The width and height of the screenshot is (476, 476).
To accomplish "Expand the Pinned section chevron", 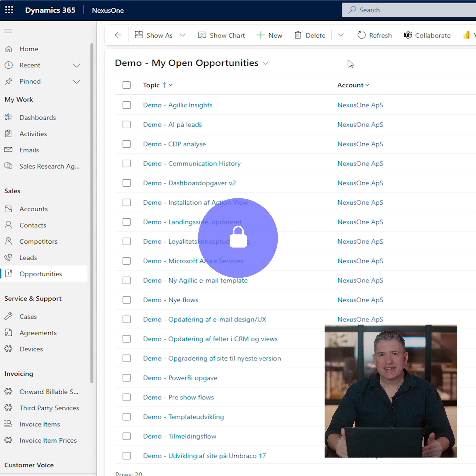I will tap(77, 82).
